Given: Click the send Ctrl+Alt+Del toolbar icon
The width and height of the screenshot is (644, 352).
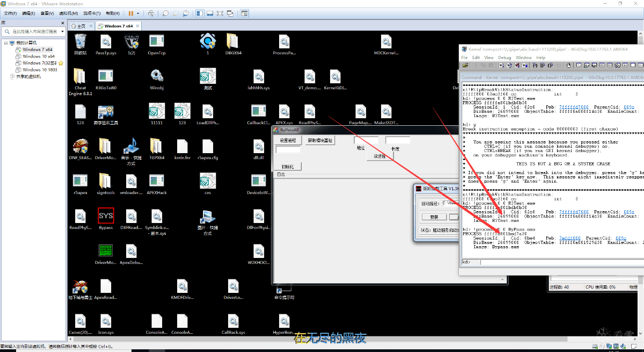Looking at the screenshot, I should tap(151, 13).
